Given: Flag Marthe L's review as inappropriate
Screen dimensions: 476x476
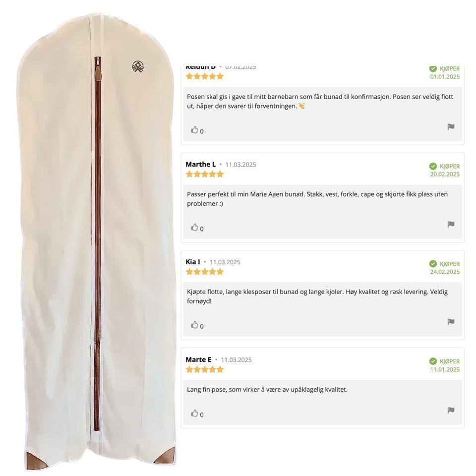Looking at the screenshot, I should pos(451,224).
